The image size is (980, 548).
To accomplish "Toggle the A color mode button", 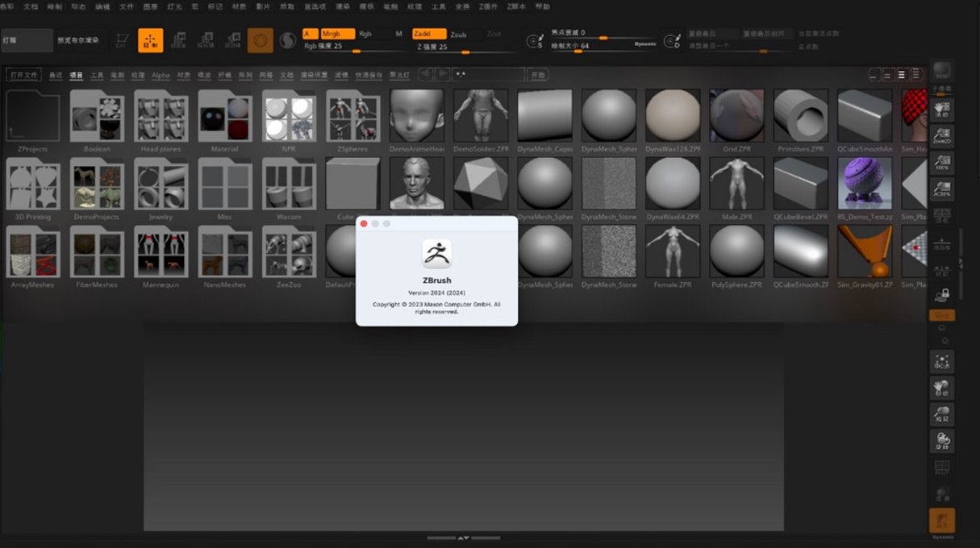I will point(310,34).
